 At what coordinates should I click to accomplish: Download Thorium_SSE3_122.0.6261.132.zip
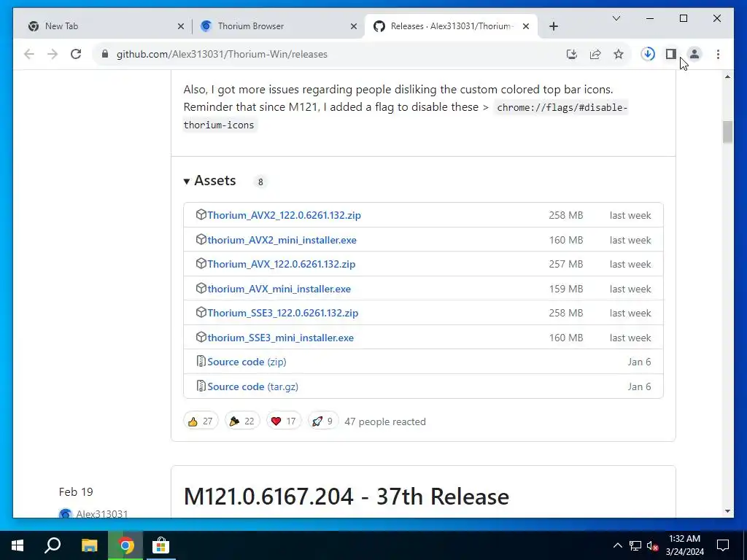tap(282, 314)
